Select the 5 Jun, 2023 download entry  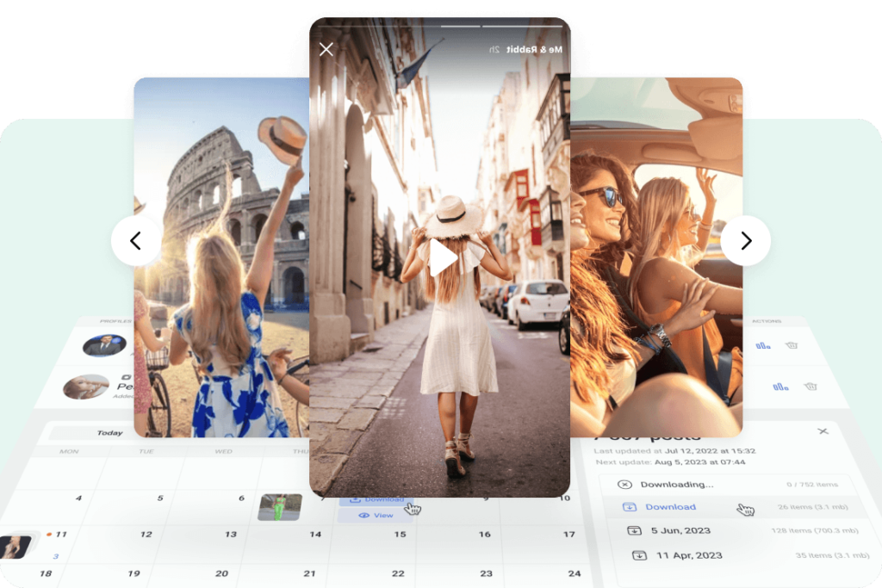[680, 530]
